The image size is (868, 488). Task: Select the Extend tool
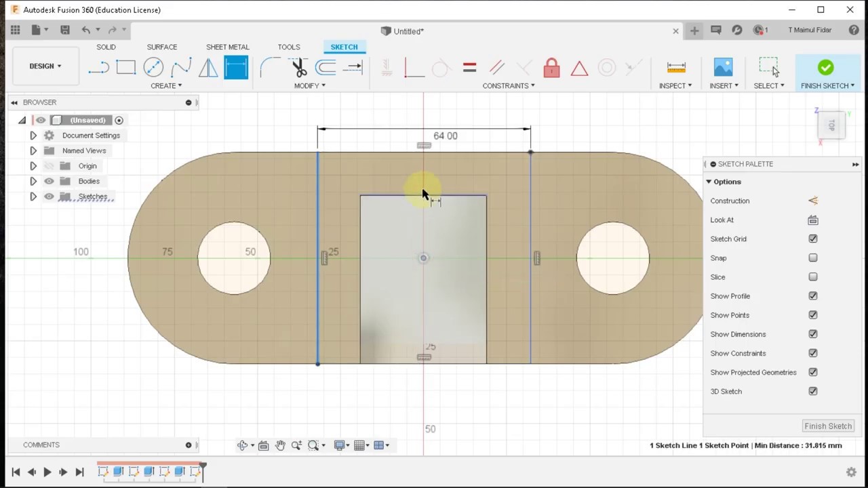tap(353, 67)
